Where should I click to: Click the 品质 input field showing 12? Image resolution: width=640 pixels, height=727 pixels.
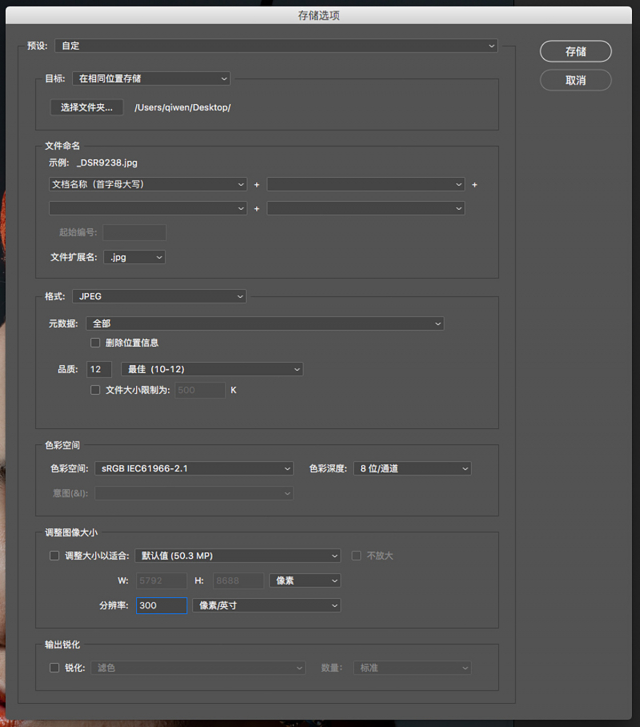[x=99, y=369]
